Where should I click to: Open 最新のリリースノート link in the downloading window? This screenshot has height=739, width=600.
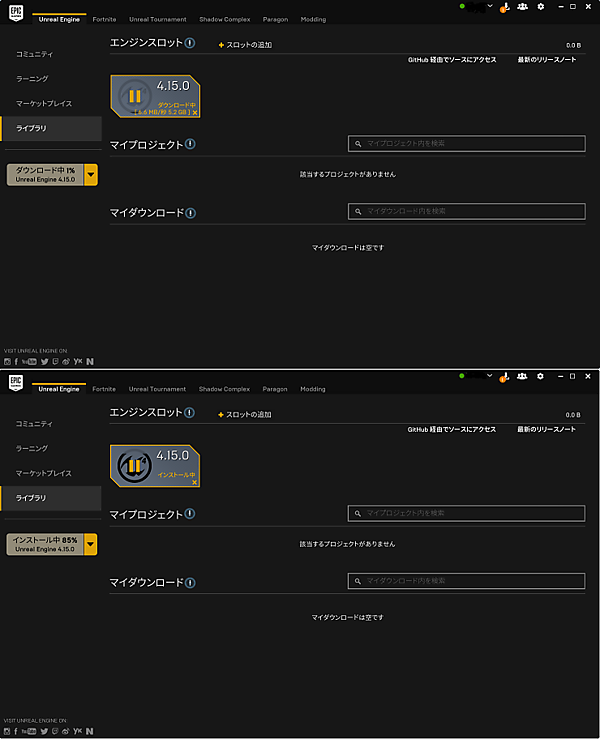pyautogui.click(x=547, y=60)
